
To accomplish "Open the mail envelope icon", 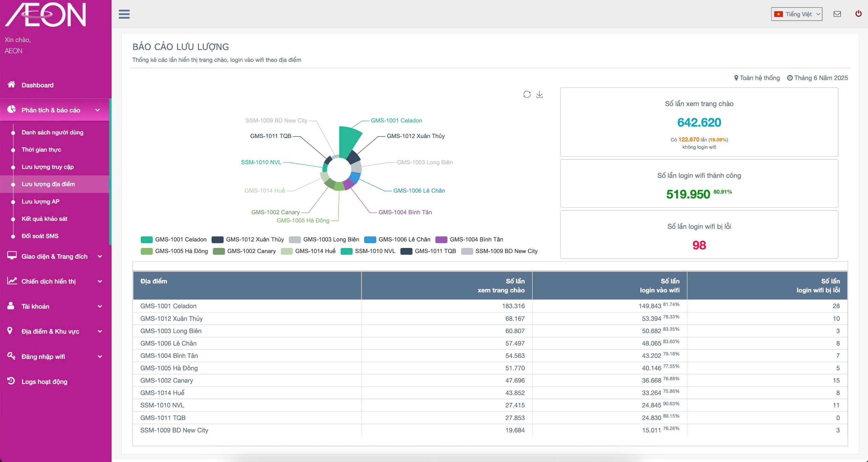I will (837, 14).
